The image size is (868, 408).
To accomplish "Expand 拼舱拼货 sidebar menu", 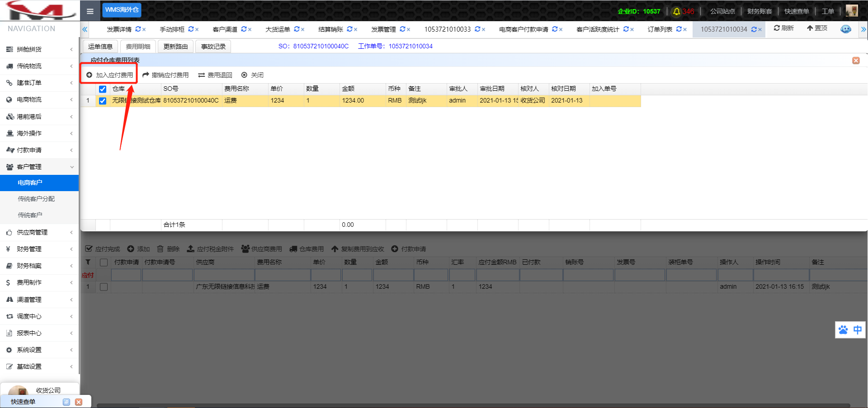I will coord(39,49).
